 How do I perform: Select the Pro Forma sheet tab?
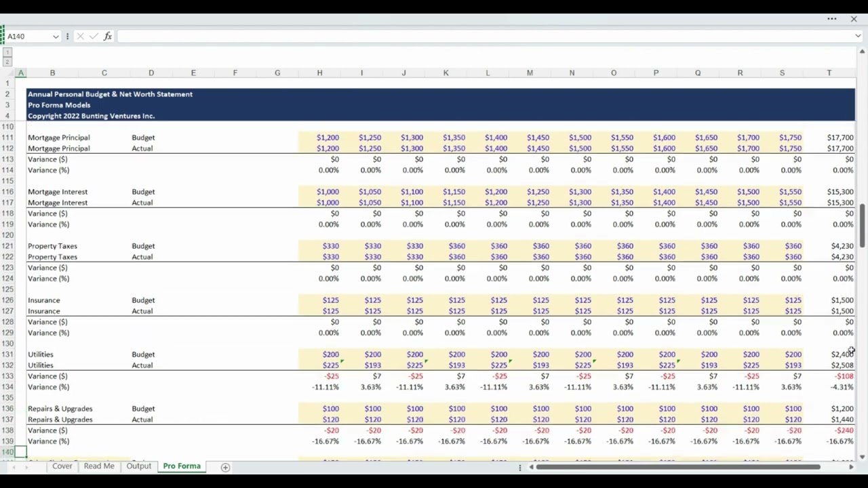point(182,466)
